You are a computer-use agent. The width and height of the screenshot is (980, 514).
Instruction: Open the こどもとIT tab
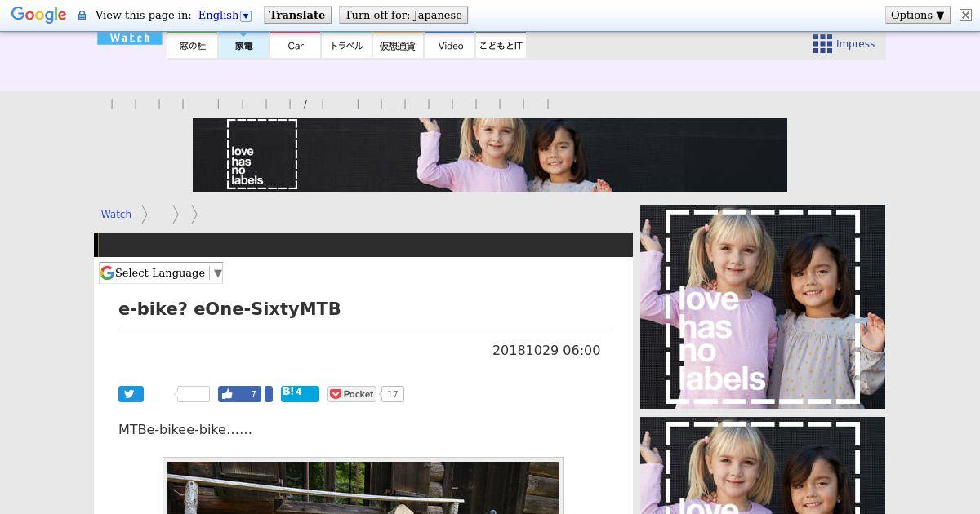[501, 46]
